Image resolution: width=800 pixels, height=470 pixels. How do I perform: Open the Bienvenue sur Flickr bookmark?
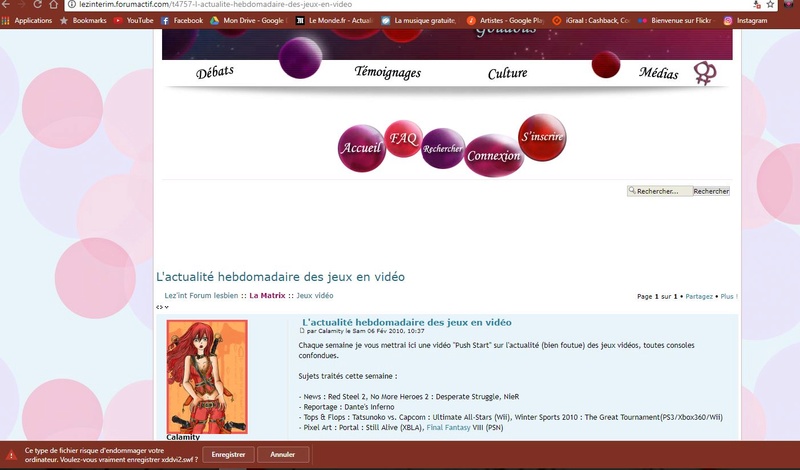tap(677, 20)
